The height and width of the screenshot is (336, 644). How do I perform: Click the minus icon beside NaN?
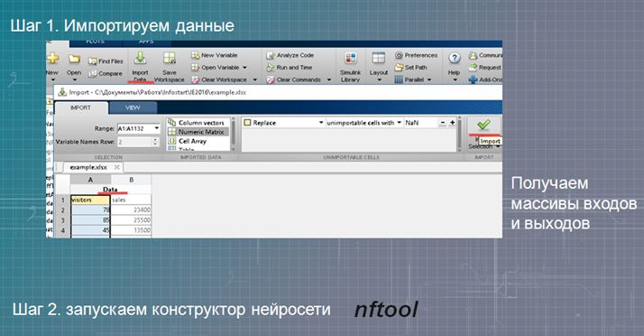coord(443,123)
